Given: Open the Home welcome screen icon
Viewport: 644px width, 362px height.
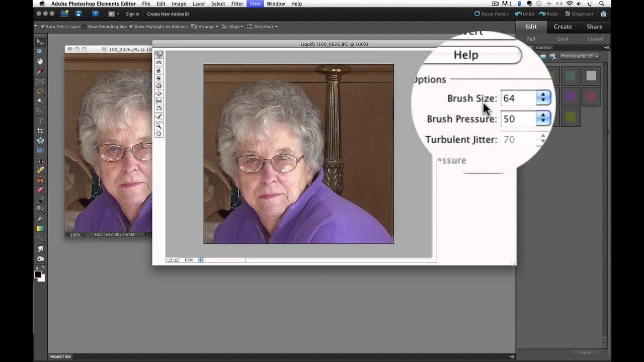Looking at the screenshot, I should click(603, 14).
